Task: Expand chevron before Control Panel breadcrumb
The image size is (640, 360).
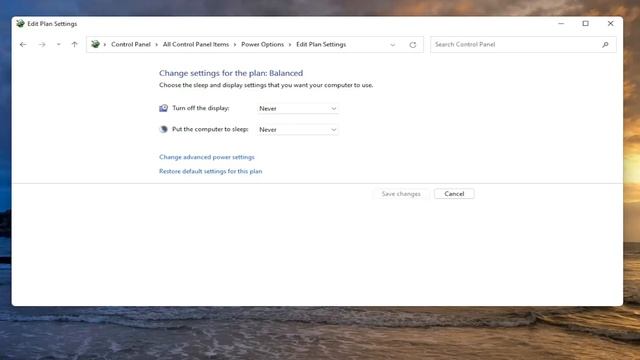Action: click(105, 44)
